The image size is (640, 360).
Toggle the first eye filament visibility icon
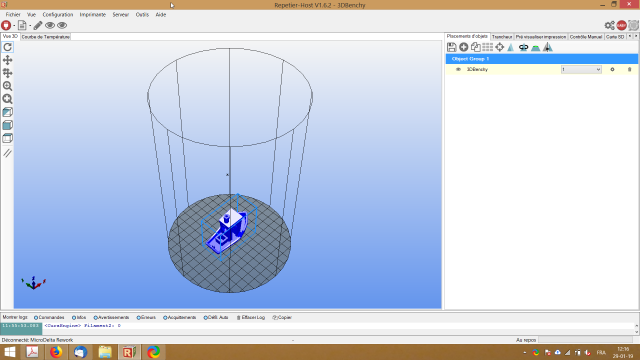pyautogui.click(x=50, y=25)
